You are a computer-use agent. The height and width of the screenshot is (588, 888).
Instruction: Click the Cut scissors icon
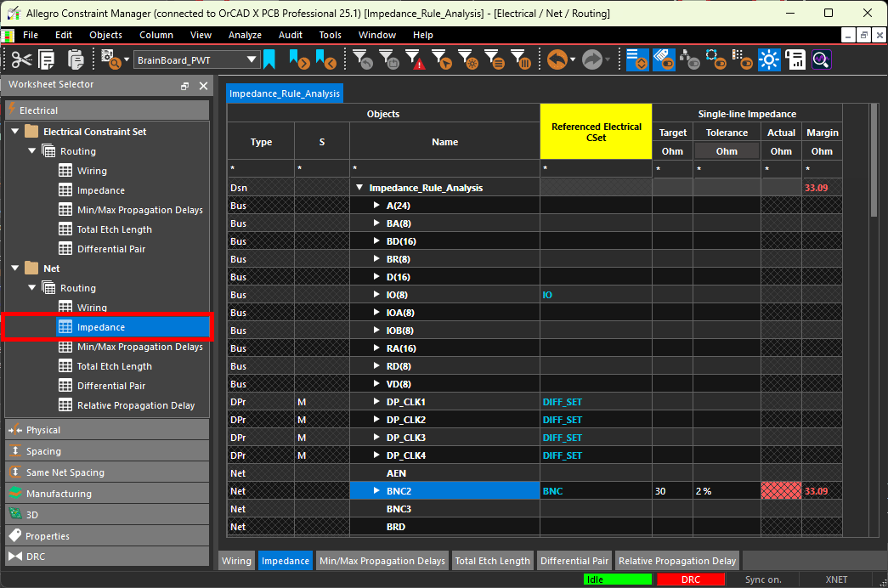[20, 59]
